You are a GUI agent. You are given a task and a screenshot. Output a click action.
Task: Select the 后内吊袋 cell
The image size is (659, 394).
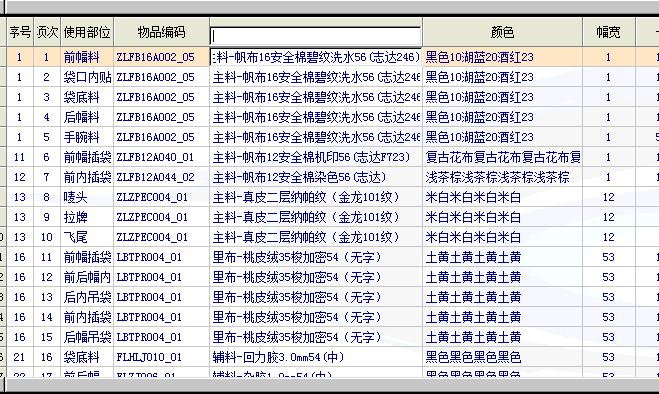[x=87, y=297]
